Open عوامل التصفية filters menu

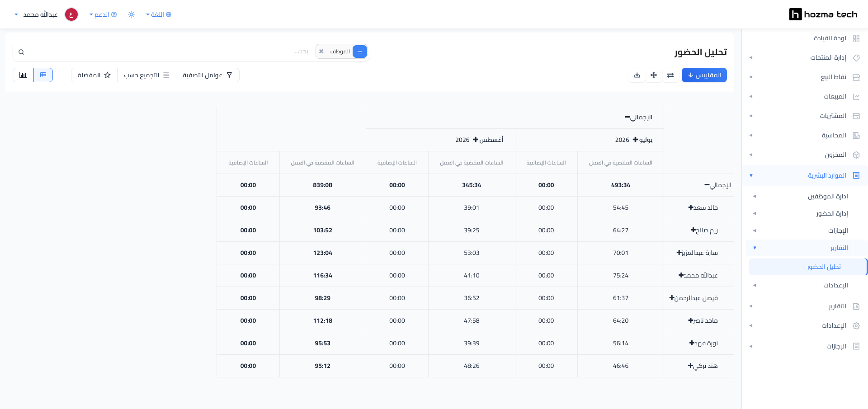(208, 75)
